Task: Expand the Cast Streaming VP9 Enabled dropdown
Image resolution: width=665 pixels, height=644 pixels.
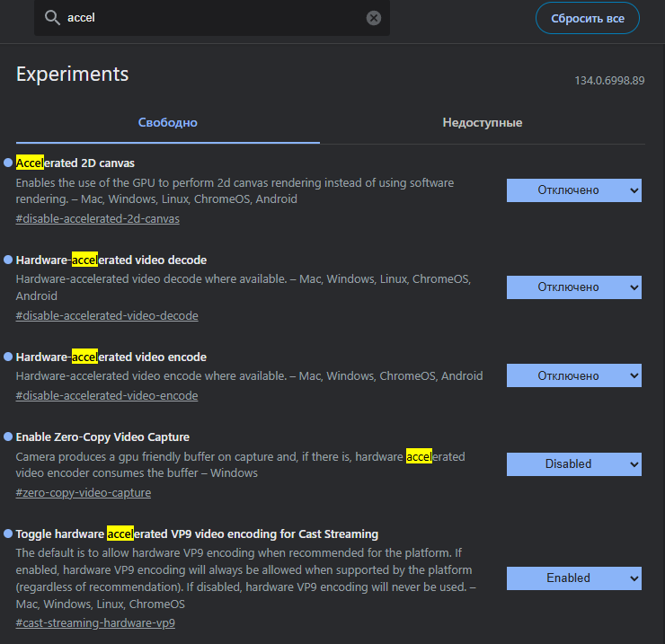Action: 574,578
